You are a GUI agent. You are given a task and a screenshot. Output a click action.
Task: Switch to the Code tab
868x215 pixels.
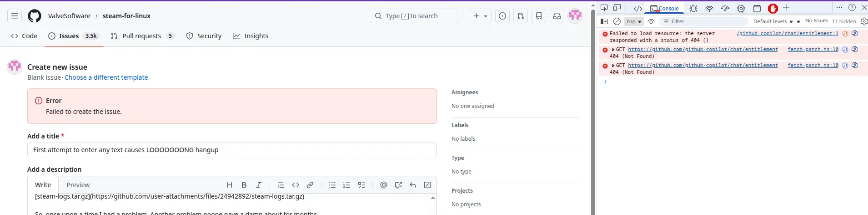24,36
